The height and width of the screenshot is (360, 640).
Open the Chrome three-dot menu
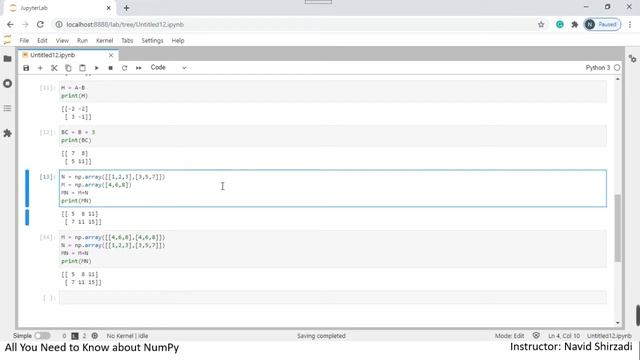click(630, 24)
